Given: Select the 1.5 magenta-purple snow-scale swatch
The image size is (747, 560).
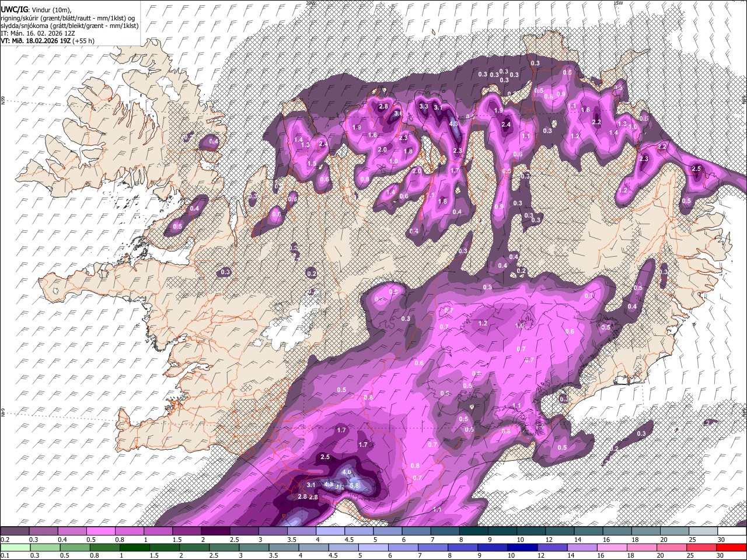Looking at the screenshot, I should [187, 531].
